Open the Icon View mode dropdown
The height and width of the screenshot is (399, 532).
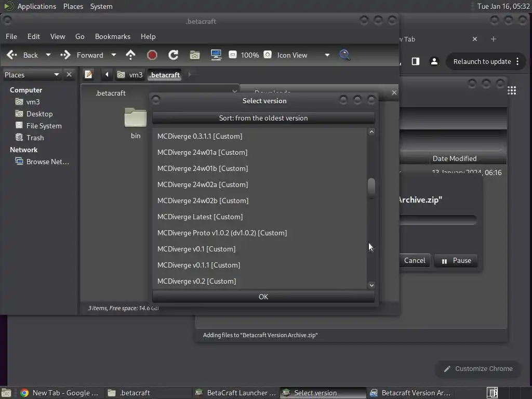click(x=327, y=55)
